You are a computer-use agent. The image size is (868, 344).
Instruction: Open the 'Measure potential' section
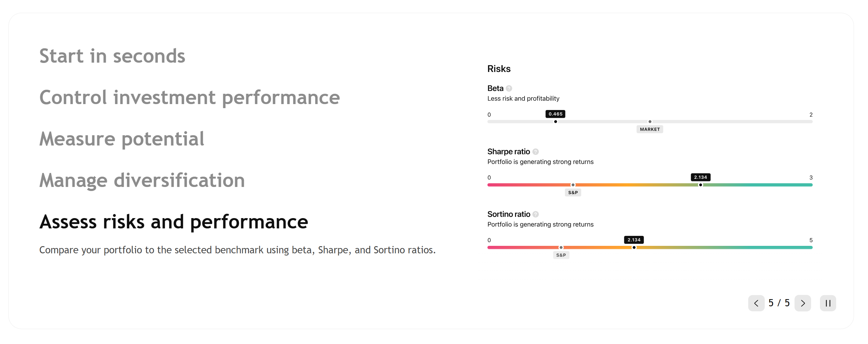pyautogui.click(x=122, y=139)
